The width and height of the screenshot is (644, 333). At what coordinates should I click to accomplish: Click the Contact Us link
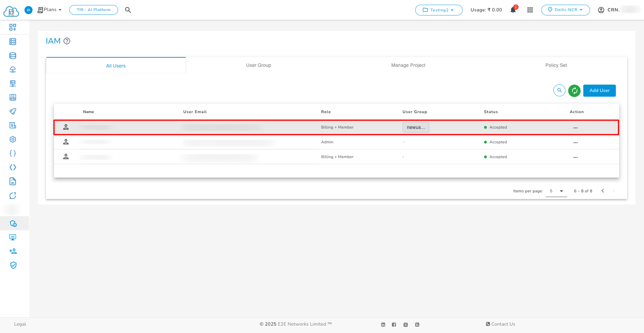500,324
